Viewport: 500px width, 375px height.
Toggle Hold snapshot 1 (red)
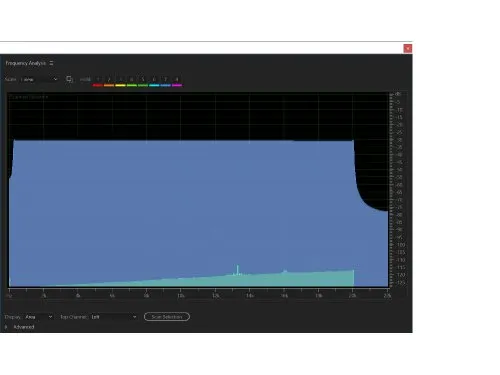98,82
